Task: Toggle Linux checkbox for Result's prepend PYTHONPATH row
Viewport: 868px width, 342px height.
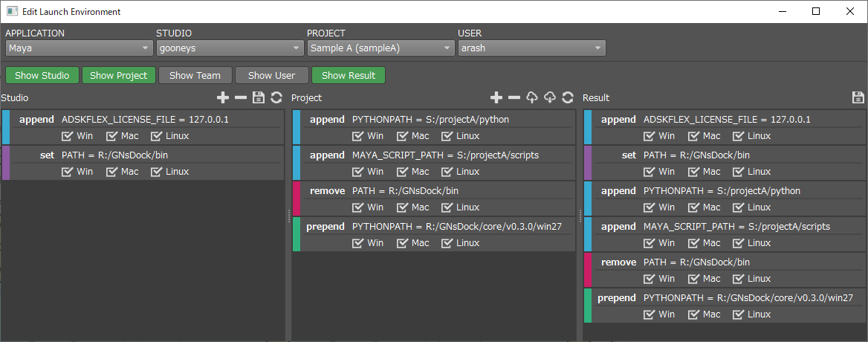Action: [x=739, y=314]
